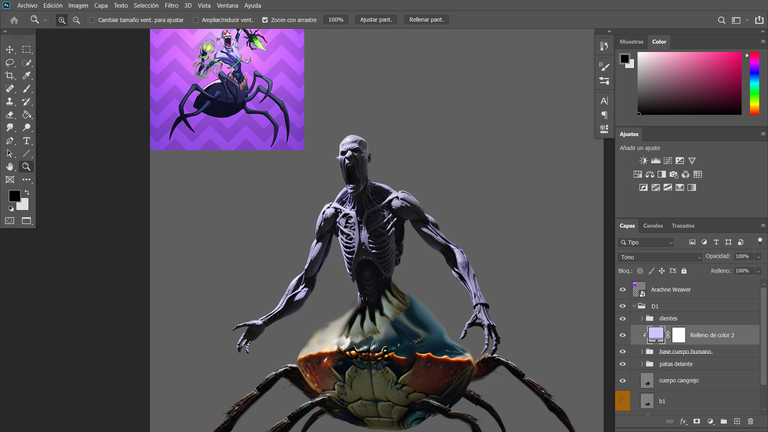This screenshot has height=432, width=768.
Task: Select the Frame tool
Action: 9,180
